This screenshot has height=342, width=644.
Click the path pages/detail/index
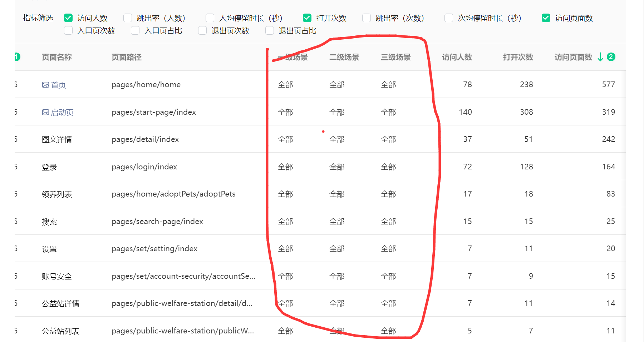click(145, 139)
